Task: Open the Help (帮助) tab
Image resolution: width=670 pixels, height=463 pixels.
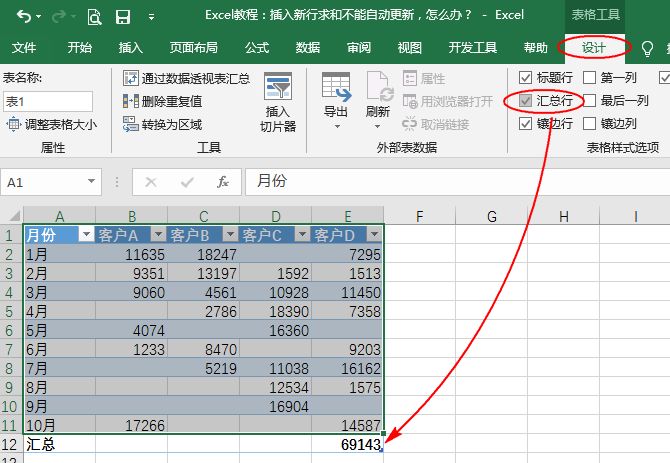Action: [536, 47]
